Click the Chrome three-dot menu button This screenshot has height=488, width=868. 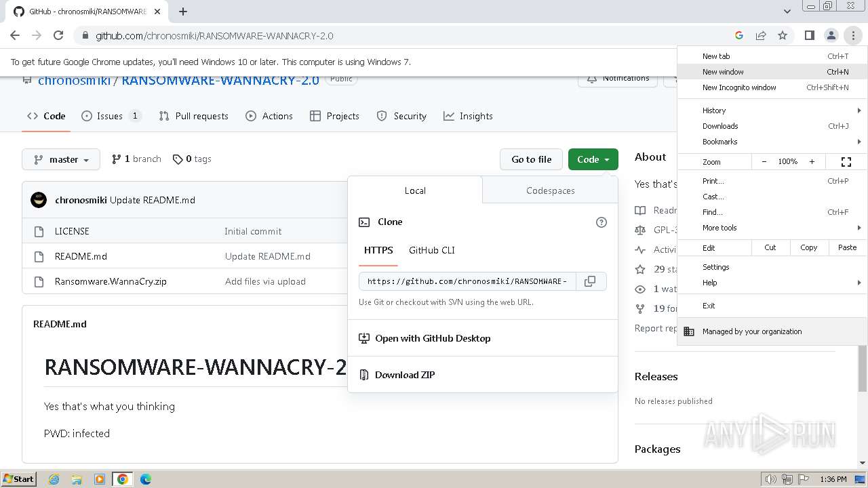tap(853, 35)
